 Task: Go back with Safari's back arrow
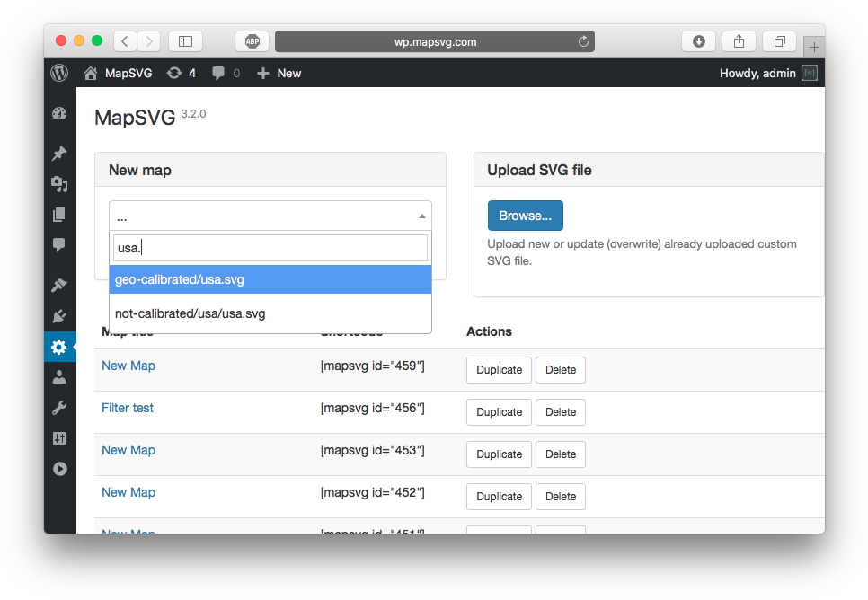(126, 41)
